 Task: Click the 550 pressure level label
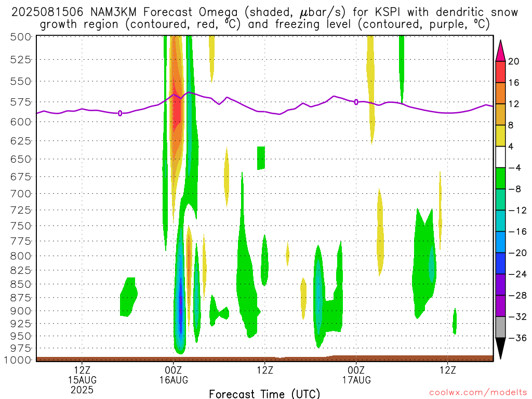pyautogui.click(x=21, y=82)
